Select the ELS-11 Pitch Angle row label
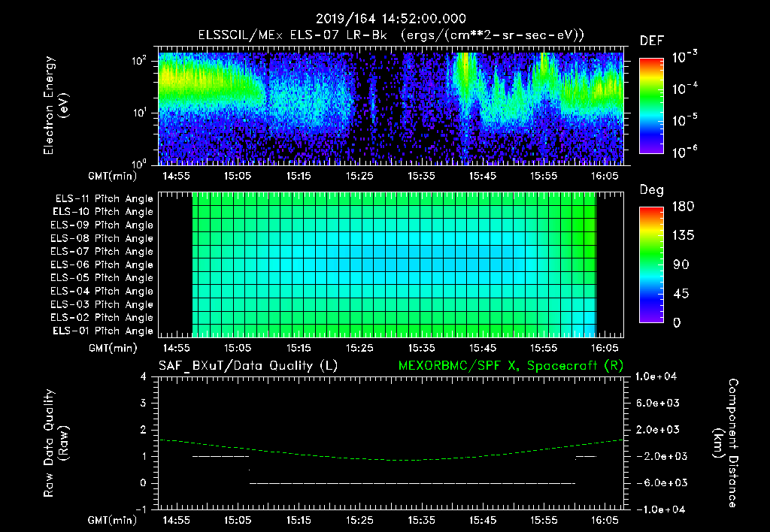 coord(104,199)
